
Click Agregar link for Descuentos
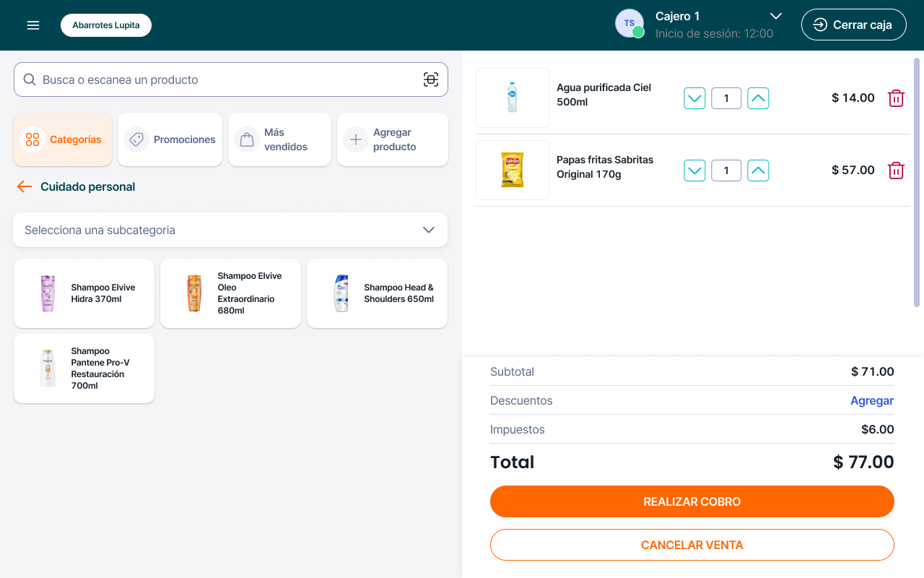coord(871,400)
